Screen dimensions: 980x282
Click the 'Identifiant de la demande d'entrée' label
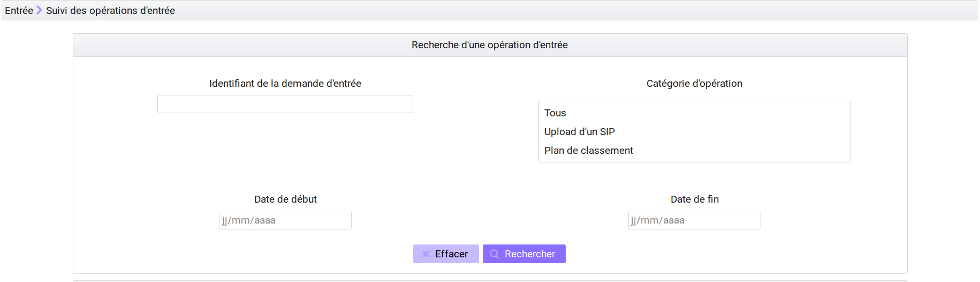pyautogui.click(x=285, y=84)
